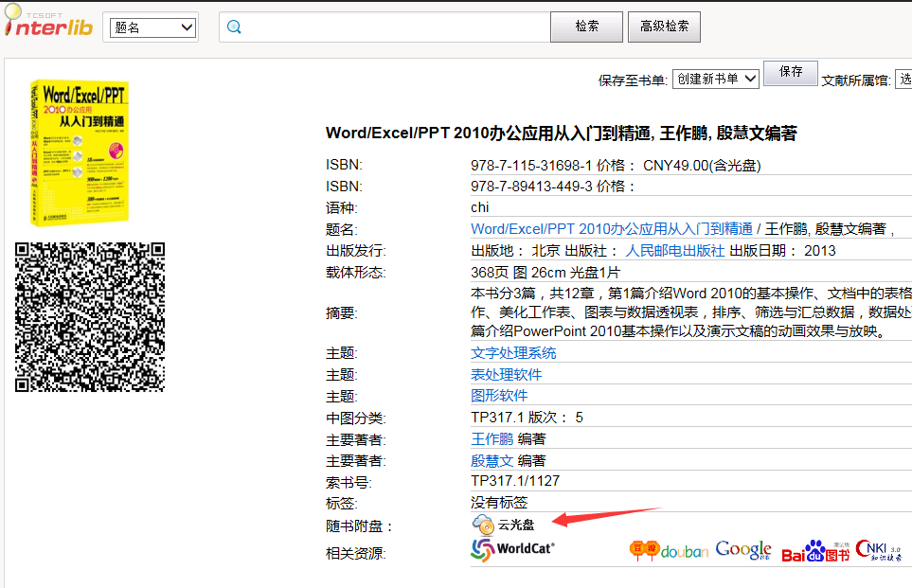Click the classification TP317.1 text

[x=497, y=418]
